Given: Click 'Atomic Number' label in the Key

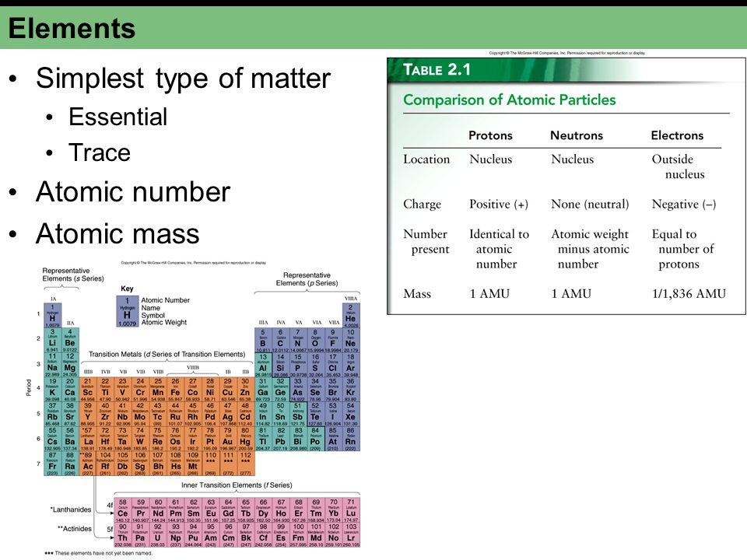Looking at the screenshot, I should 165,300.
